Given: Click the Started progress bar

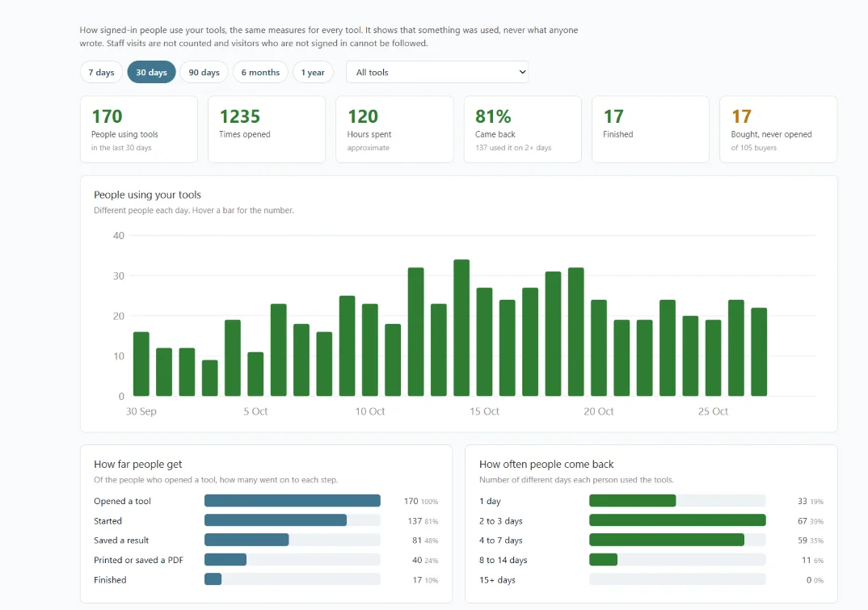Looking at the screenshot, I should pos(293,520).
